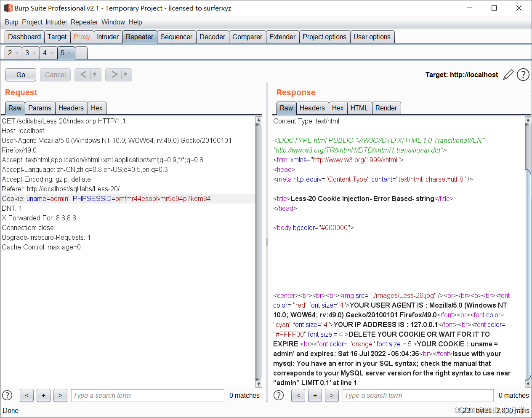This screenshot has width=532, height=418.
Task: Open the Window menu
Action: click(113, 22)
